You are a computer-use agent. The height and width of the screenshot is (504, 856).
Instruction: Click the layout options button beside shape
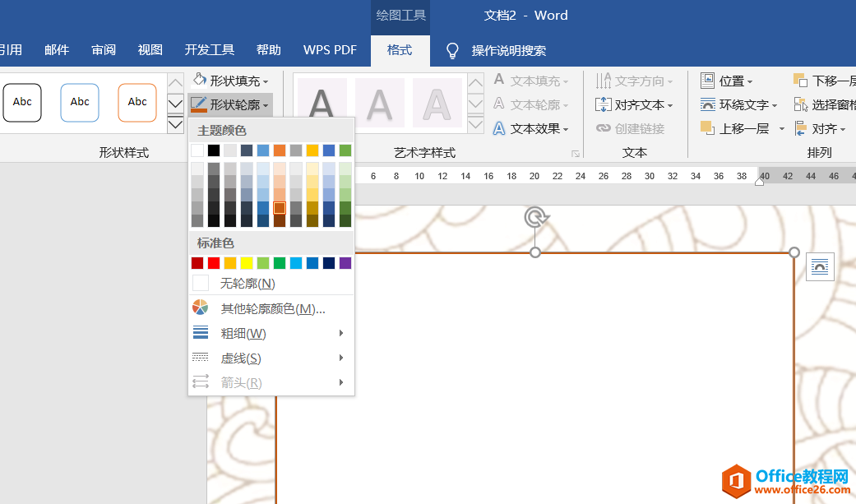click(x=820, y=266)
